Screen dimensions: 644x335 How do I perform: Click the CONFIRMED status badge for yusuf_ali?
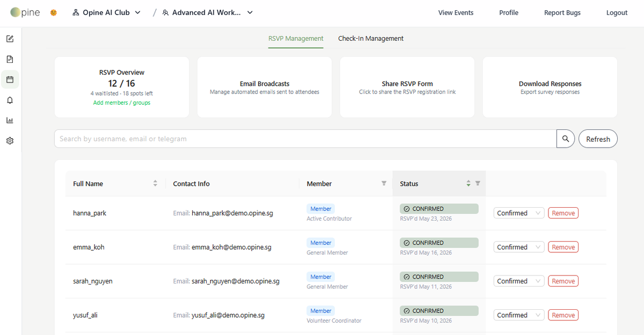pyautogui.click(x=439, y=311)
